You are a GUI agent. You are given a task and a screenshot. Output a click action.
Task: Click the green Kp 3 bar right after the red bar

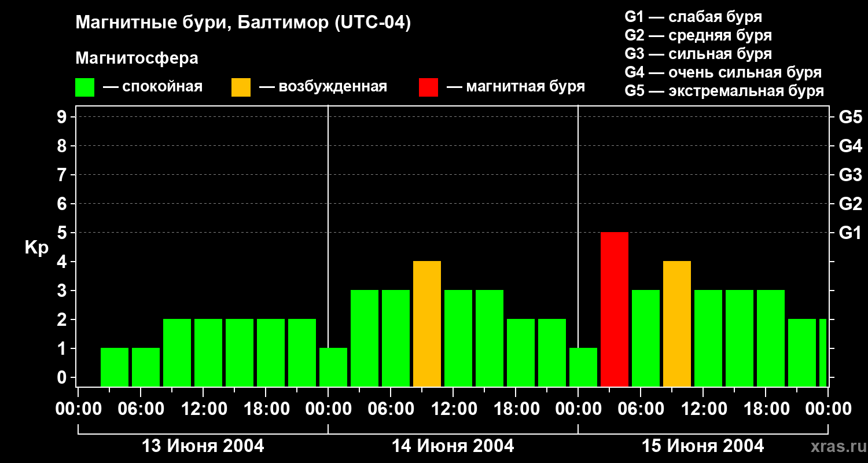point(646,338)
